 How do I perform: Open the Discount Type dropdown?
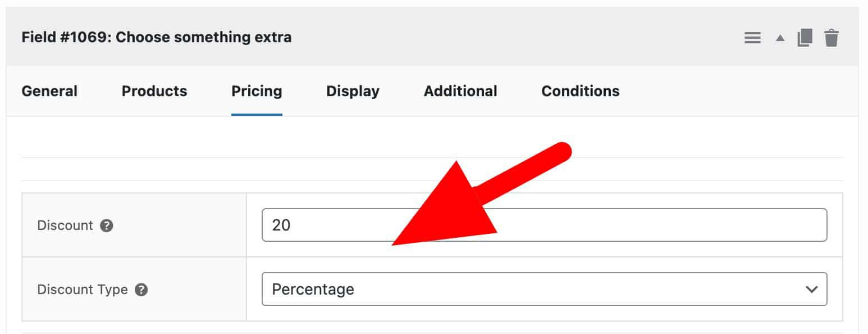[543, 289]
